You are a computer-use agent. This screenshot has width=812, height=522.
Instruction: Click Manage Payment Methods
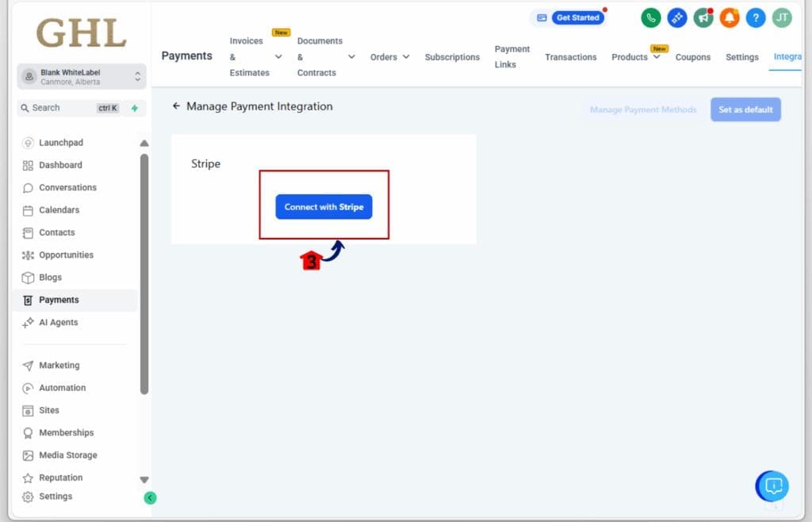(642, 109)
